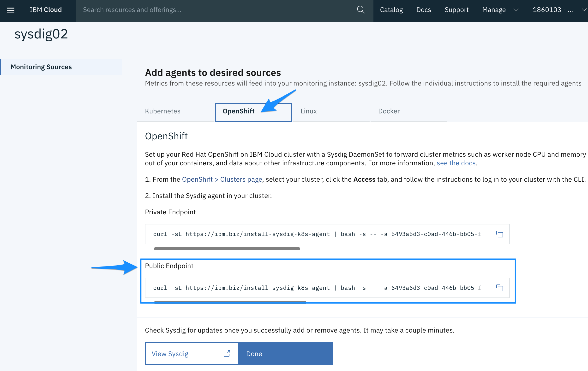588x371 pixels.
Task: Select Monitoring Sources in sidebar
Action: pyautogui.click(x=61, y=67)
